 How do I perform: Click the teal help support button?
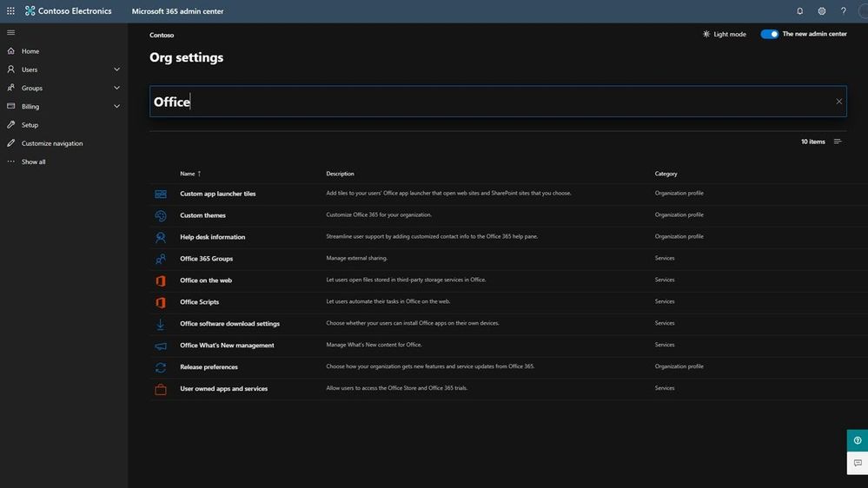click(x=858, y=440)
